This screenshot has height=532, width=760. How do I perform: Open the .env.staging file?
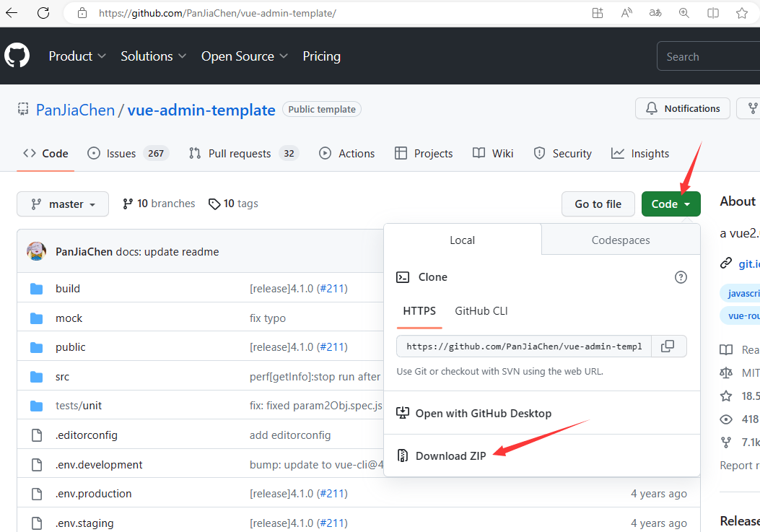pyautogui.click(x=84, y=523)
